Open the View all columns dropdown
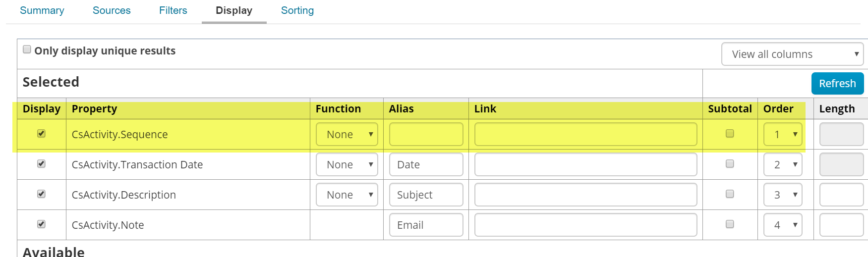Screen dimensions: 868x257 pyautogui.click(x=792, y=54)
